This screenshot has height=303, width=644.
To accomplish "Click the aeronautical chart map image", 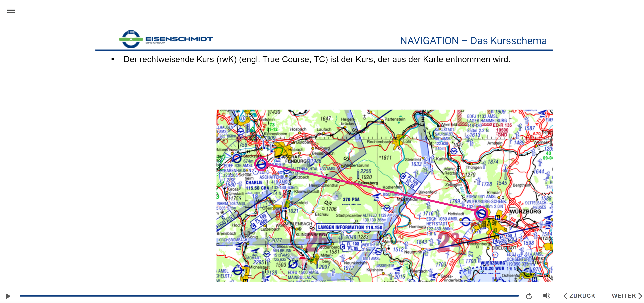I will coord(385,196).
